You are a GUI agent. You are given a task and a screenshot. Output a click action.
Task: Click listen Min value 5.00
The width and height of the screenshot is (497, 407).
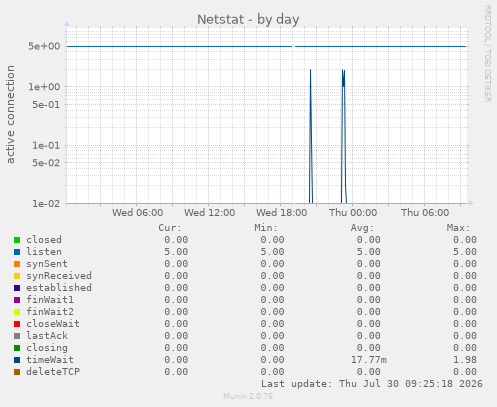pyautogui.click(x=272, y=252)
